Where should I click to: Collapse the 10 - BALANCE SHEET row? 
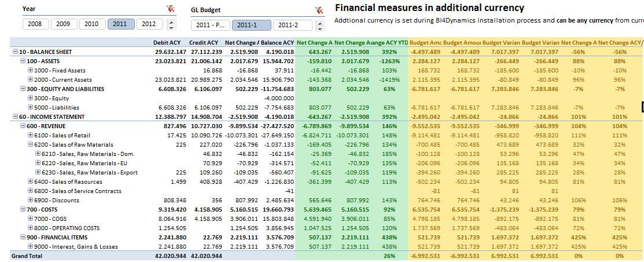click(x=16, y=52)
